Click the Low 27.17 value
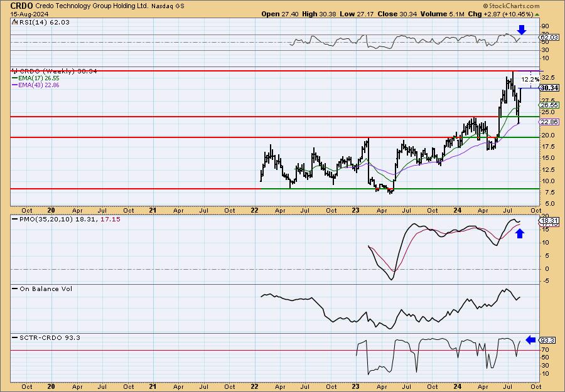This screenshot has width=565, height=392. [357, 14]
